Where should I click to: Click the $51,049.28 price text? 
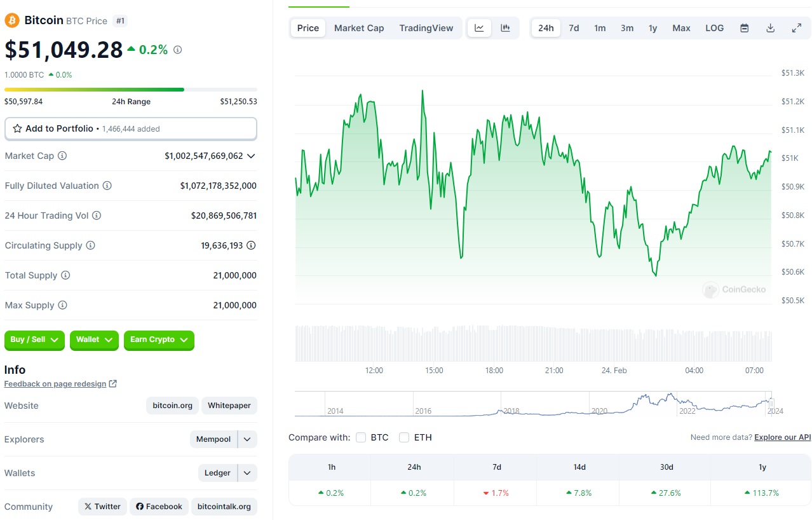pos(64,50)
